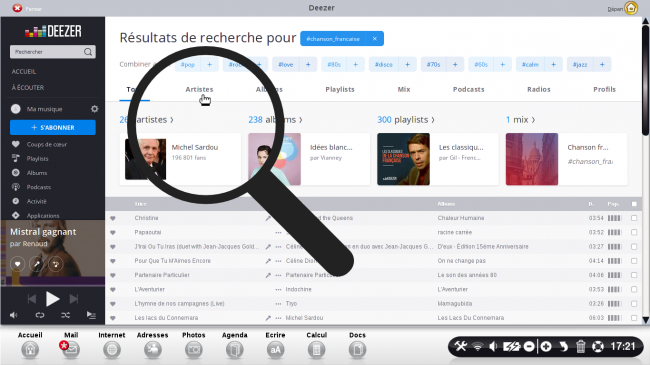Open options menu for L'Aventurier track
650x365 pixels.
[278, 290]
